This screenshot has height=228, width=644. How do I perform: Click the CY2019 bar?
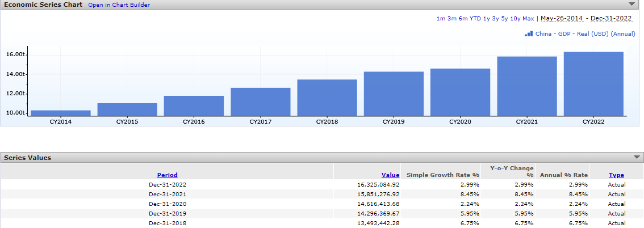[x=394, y=94]
